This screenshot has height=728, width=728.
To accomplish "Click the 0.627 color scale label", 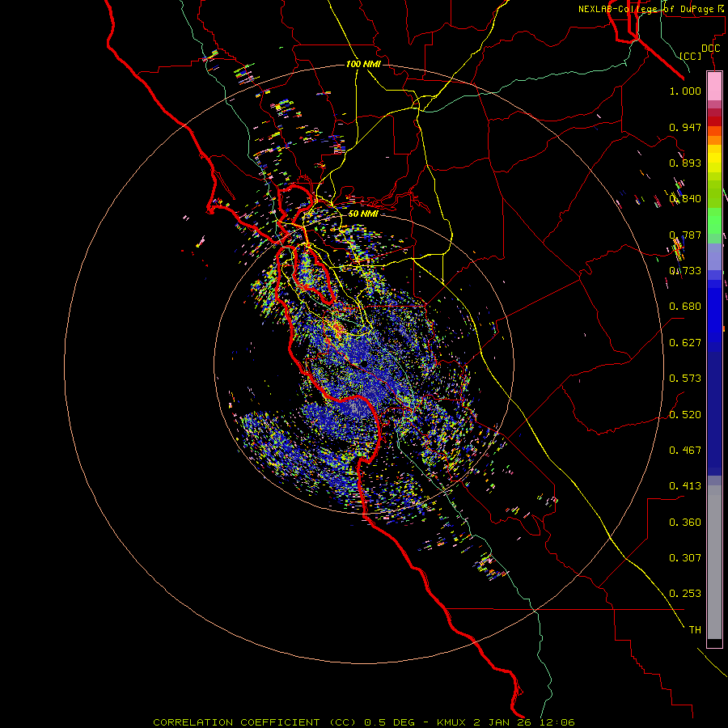I will [685, 343].
